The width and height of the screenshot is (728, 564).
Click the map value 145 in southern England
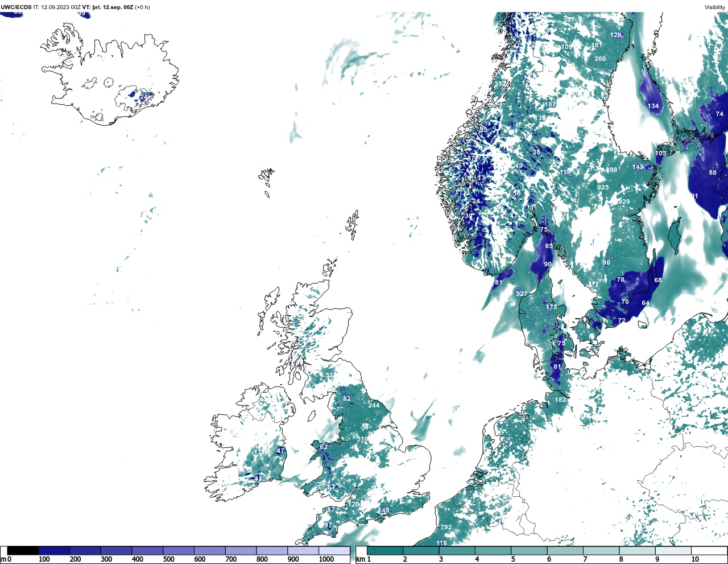(x=384, y=510)
